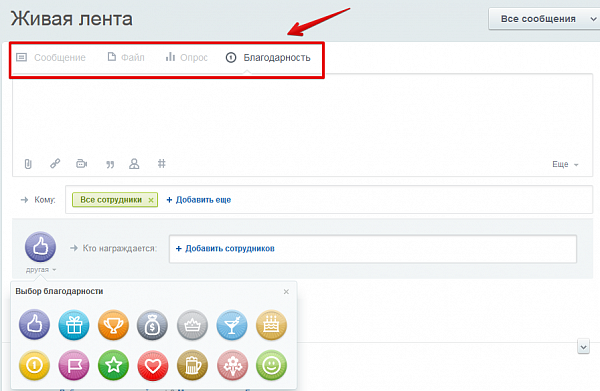The height and width of the screenshot is (391, 600).
Task: Click the Выбор благодарности heading
Action: 59,291
